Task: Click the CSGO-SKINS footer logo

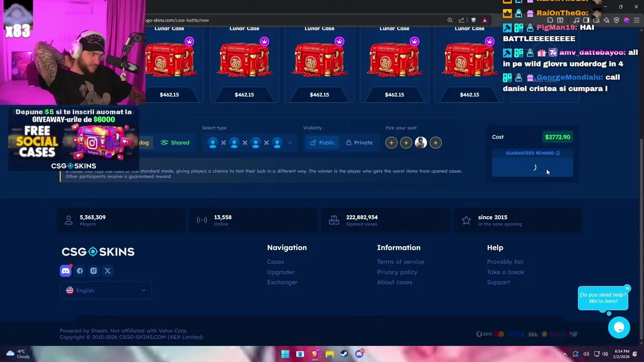Action: [x=98, y=251]
